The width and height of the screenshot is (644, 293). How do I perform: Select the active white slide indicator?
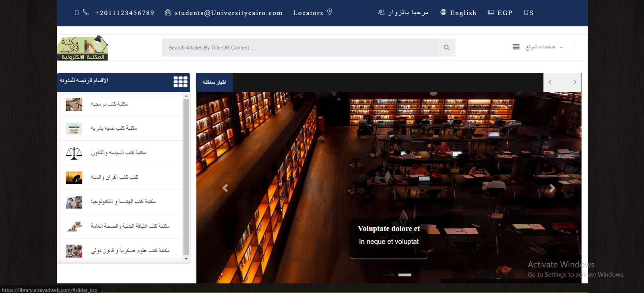405,275
